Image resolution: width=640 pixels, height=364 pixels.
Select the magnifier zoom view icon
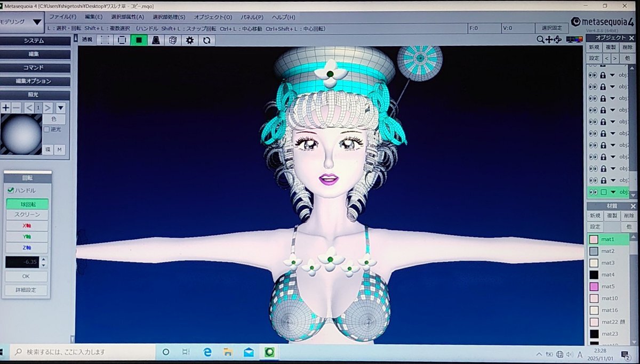pos(540,39)
